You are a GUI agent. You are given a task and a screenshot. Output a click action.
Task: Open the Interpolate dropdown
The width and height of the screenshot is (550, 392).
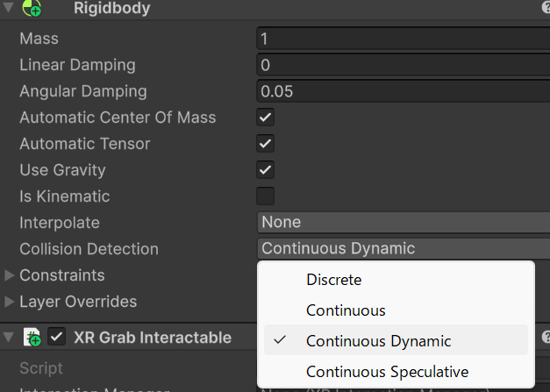(x=404, y=223)
